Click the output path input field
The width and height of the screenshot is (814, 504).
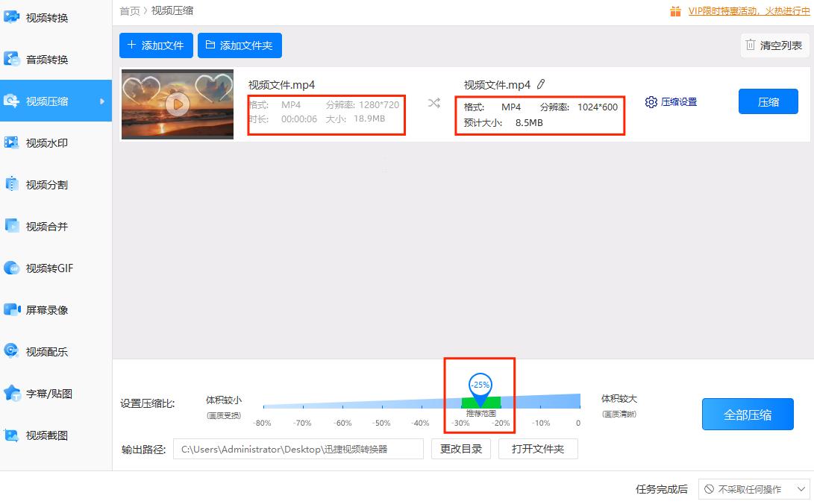[298, 448]
